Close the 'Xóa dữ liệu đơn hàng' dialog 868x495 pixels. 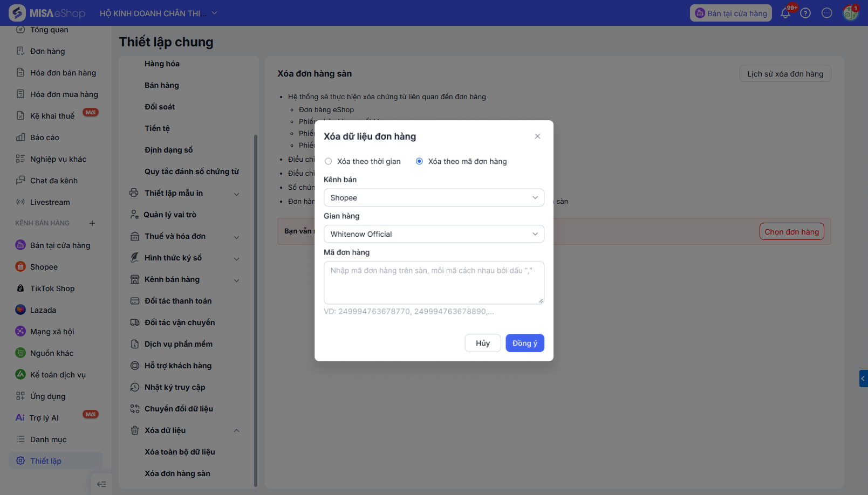[537, 136]
